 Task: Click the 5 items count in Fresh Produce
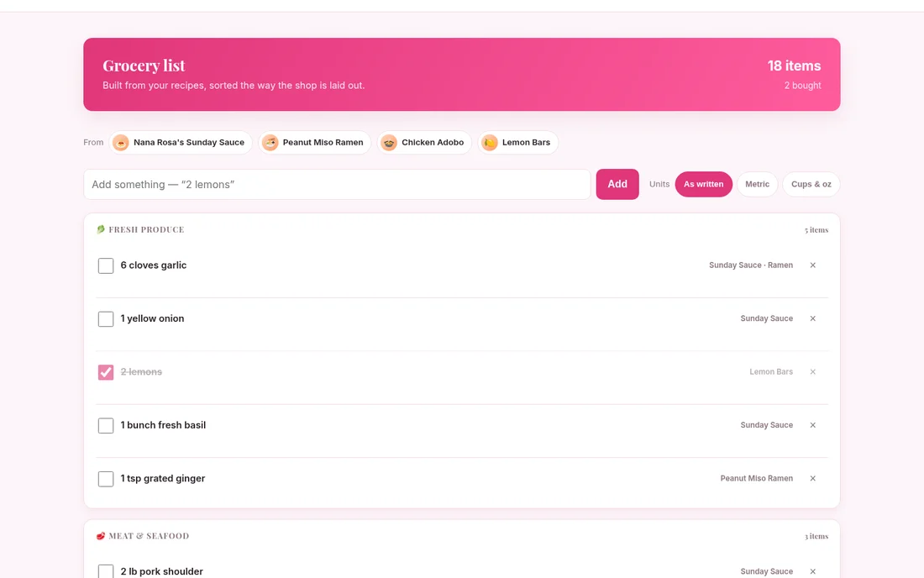click(816, 230)
